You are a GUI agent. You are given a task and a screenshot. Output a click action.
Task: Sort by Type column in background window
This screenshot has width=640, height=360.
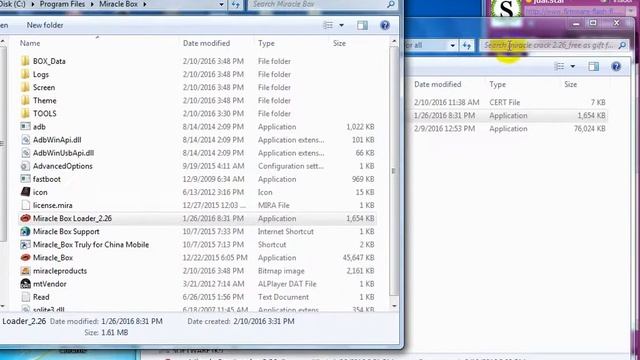tap(498, 84)
